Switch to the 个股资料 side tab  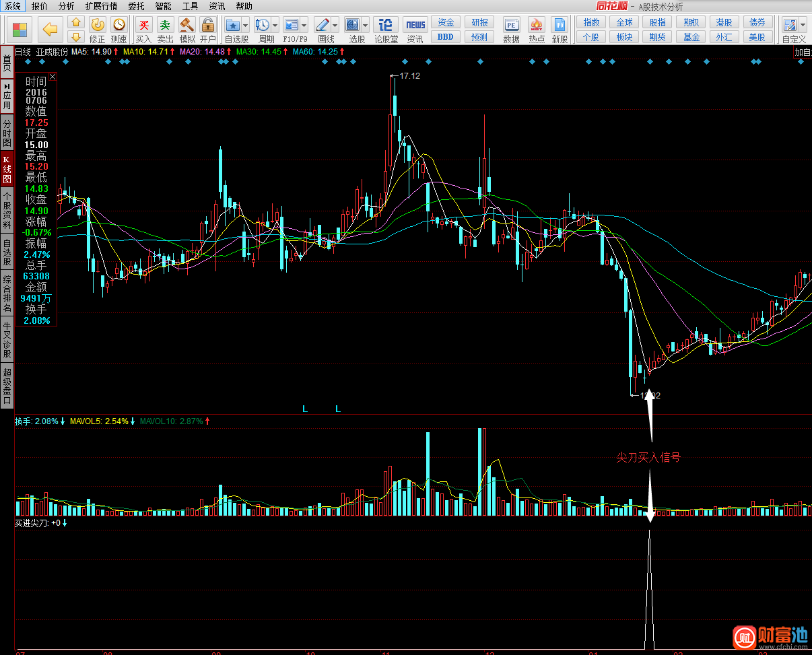tap(7, 211)
